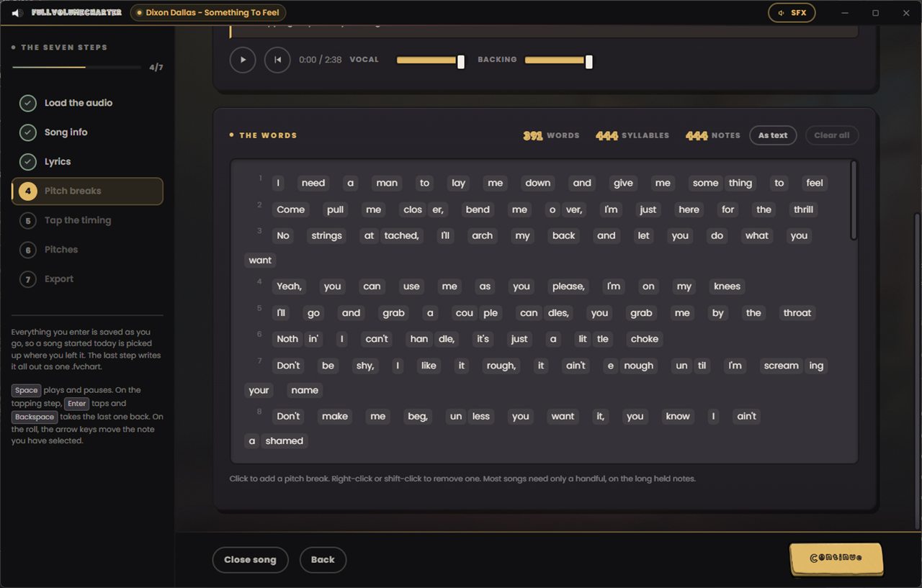Open the Export step
Screen dimensions: 922x588
pyautogui.click(x=87, y=279)
